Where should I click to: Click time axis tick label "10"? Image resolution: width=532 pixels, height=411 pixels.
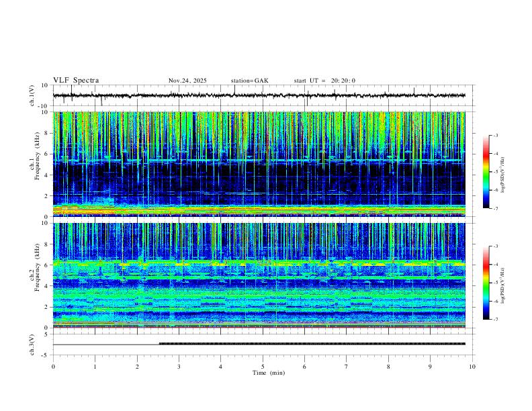coord(472,367)
